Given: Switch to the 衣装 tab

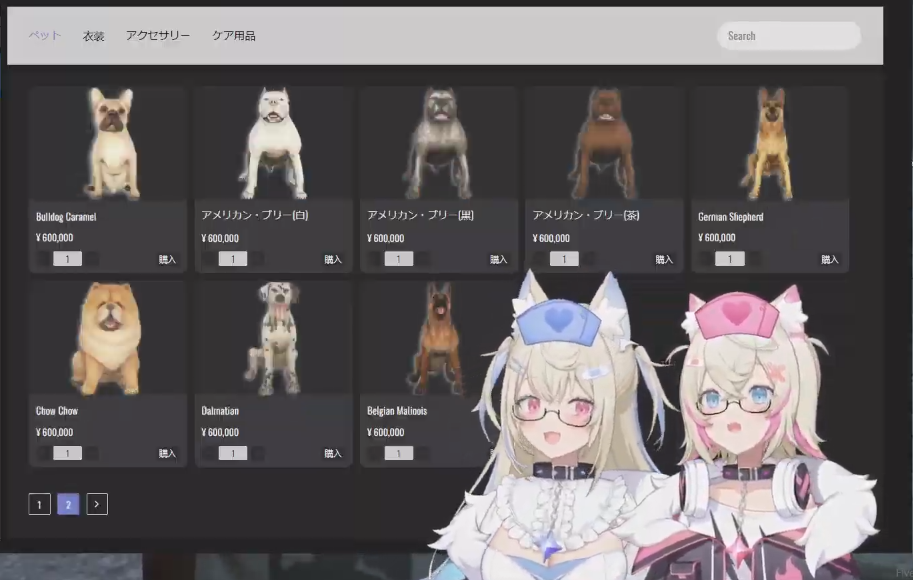Looking at the screenshot, I should (x=93, y=36).
